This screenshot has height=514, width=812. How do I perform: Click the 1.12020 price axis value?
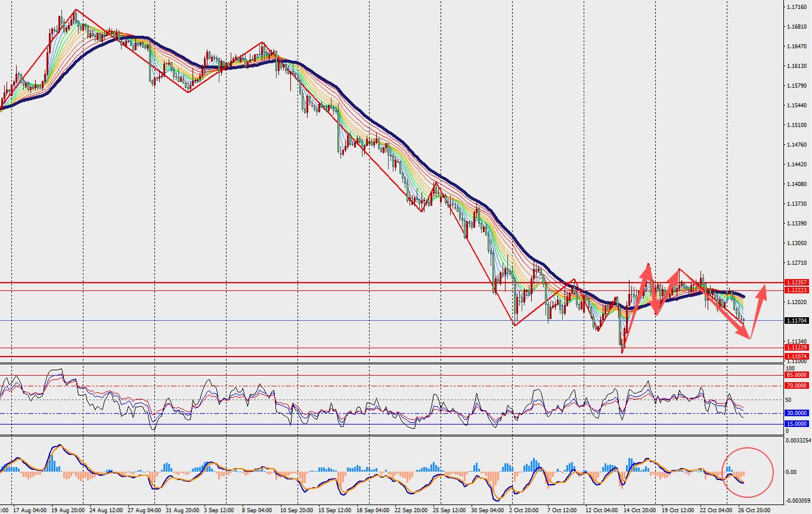point(797,302)
